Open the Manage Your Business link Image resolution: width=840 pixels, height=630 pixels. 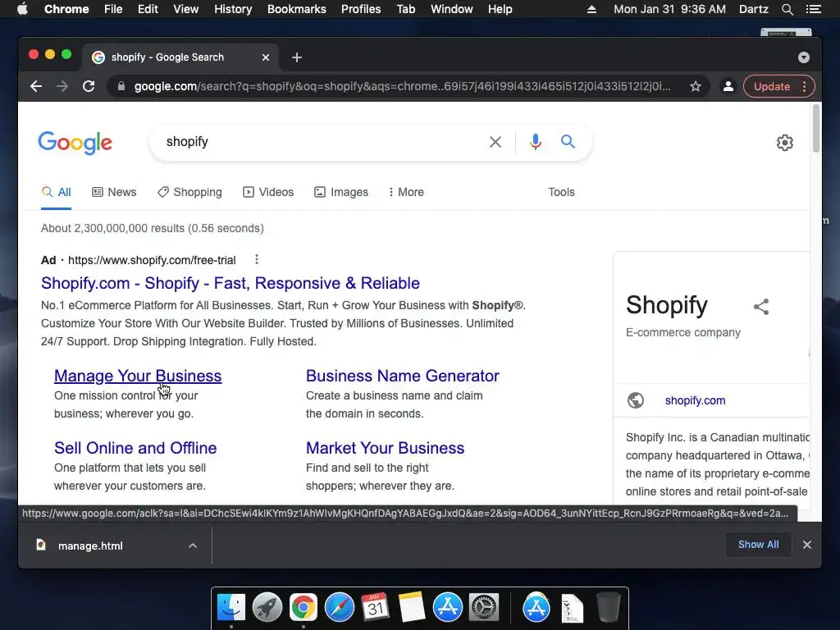pyautogui.click(x=138, y=376)
